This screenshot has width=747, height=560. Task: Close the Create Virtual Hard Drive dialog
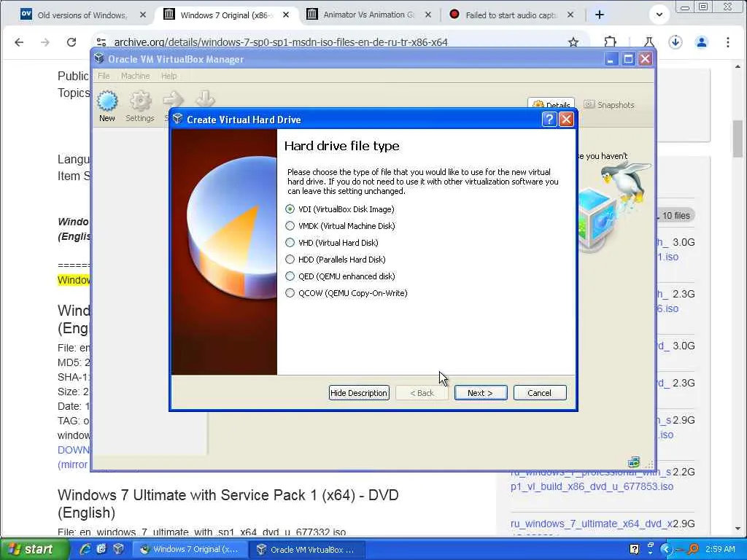click(x=566, y=119)
